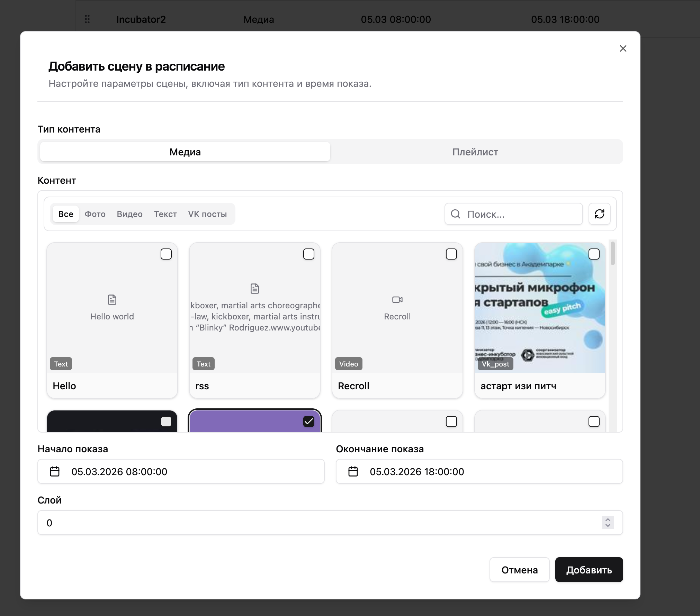Select the rss card checkbox
Viewport: 700px width, 616px height.
(x=308, y=254)
